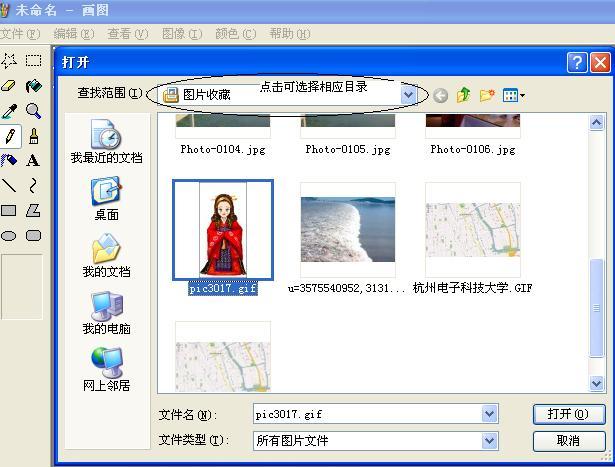Select the Eraser tool in Paint toolbox

point(9,86)
